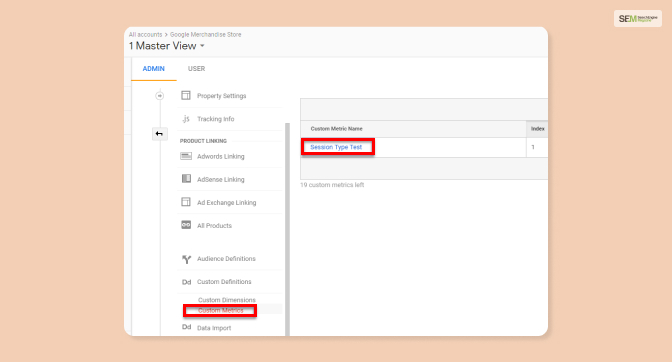Click the circular column connector icon

tap(159, 96)
